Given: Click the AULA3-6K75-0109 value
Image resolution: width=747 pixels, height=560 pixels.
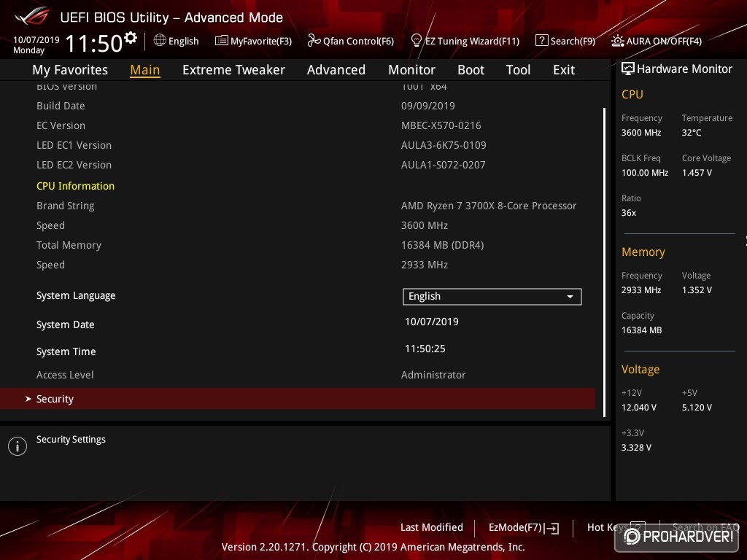Looking at the screenshot, I should click(x=444, y=145).
